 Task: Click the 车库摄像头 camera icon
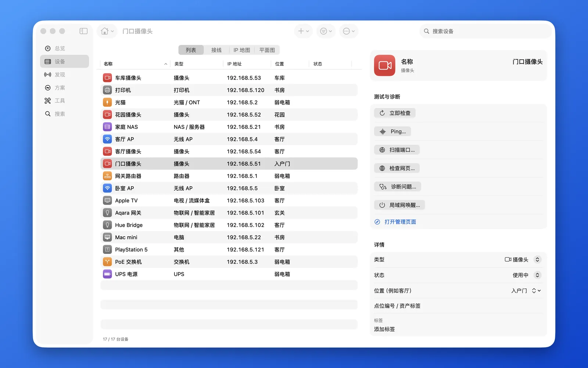[107, 78]
